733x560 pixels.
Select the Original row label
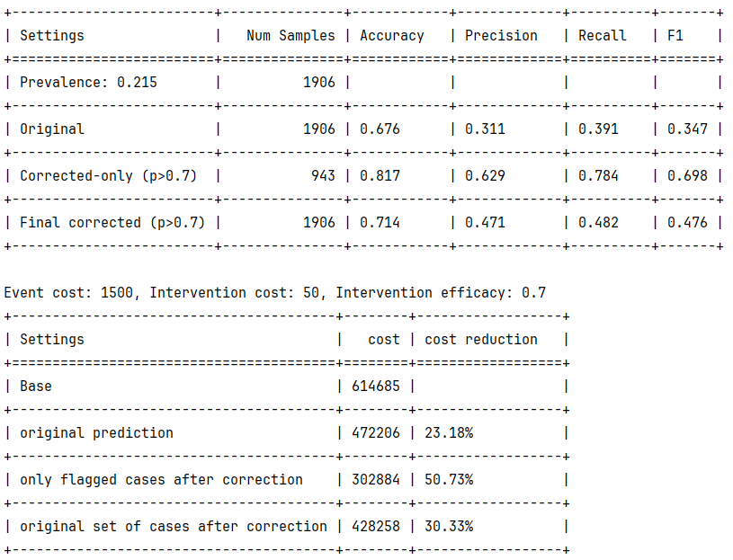52,129
